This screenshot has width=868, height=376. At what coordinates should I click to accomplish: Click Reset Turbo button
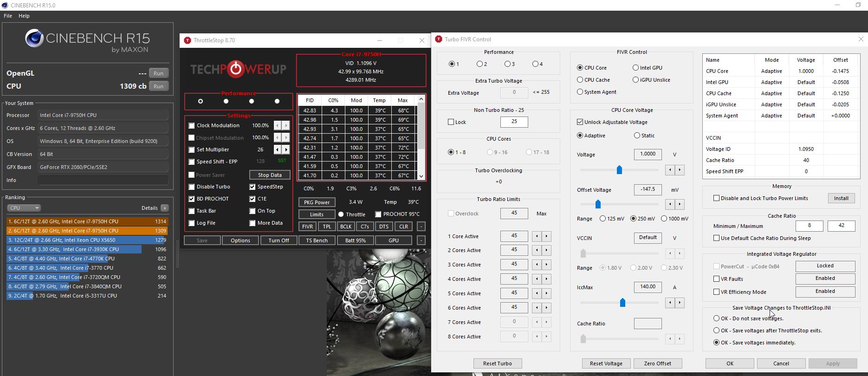pos(498,363)
